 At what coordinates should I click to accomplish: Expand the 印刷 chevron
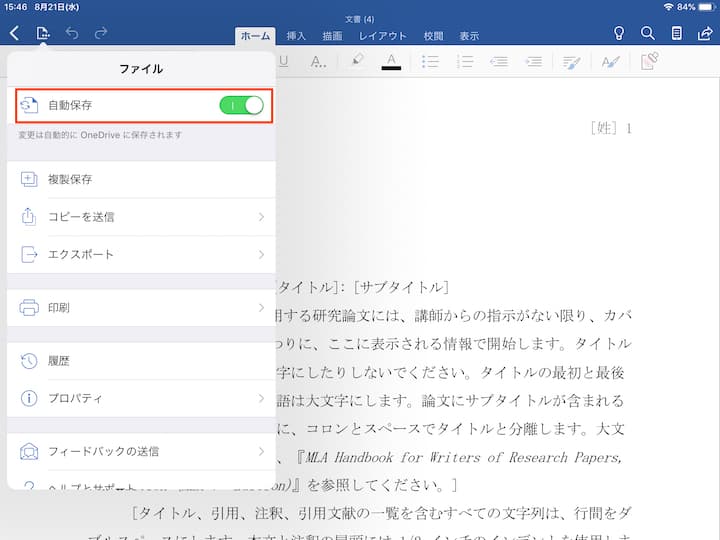261,308
